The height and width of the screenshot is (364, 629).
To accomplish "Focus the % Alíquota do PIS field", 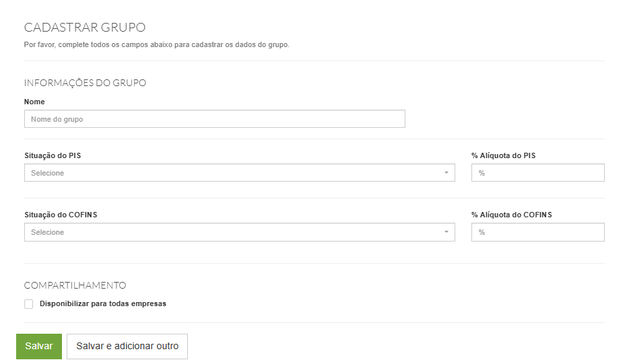I will (537, 173).
